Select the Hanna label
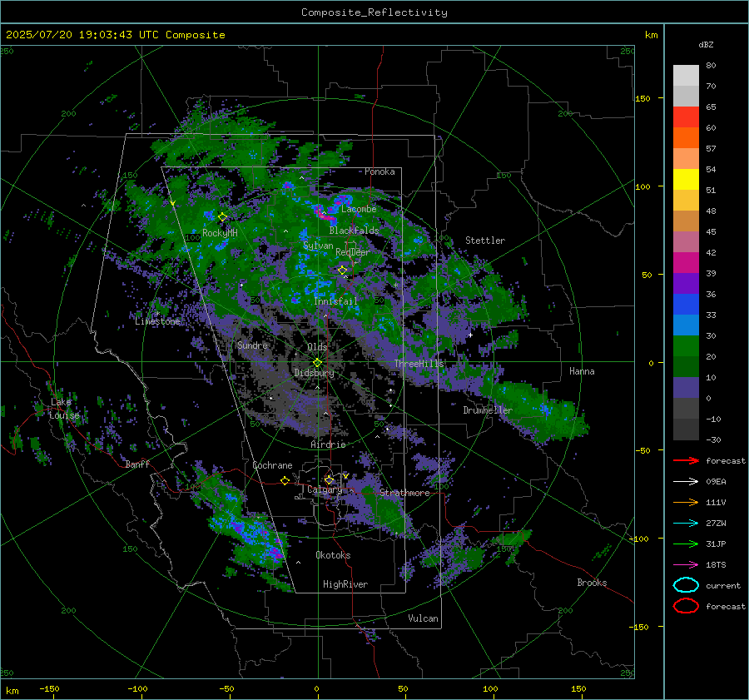This screenshot has height=700, width=749. (582, 371)
